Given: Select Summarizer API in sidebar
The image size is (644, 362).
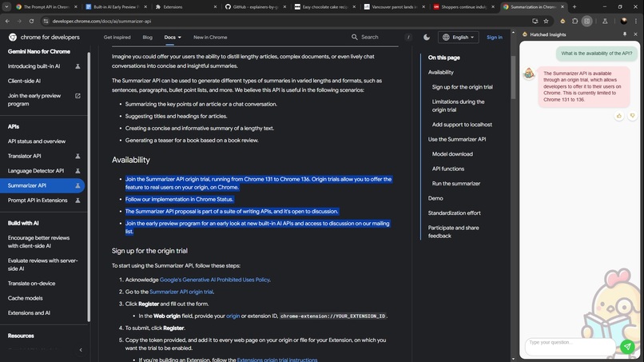Looking at the screenshot, I should point(42,185).
